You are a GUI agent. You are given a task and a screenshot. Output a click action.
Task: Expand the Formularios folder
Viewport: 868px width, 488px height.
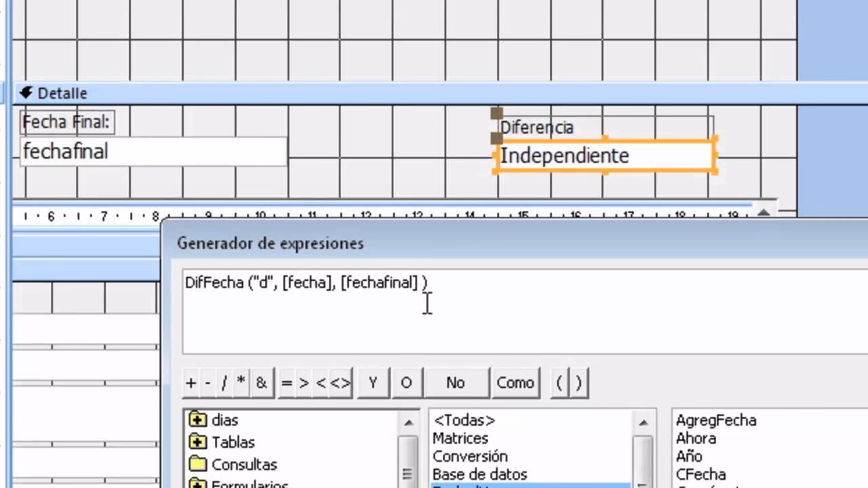(199, 484)
